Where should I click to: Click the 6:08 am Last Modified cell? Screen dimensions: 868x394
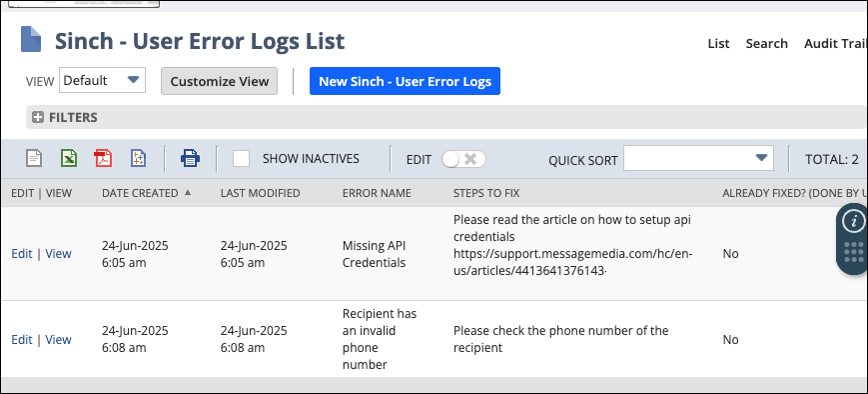pos(254,339)
